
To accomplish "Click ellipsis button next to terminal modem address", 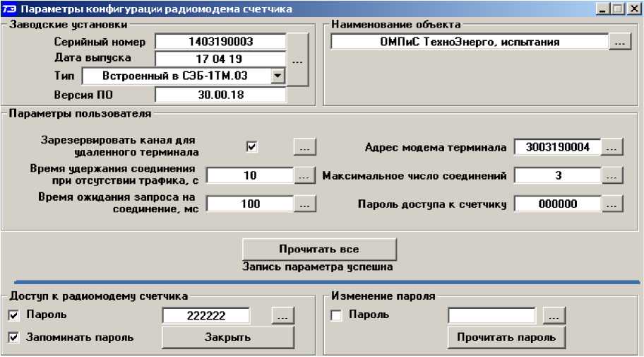I will 613,147.
